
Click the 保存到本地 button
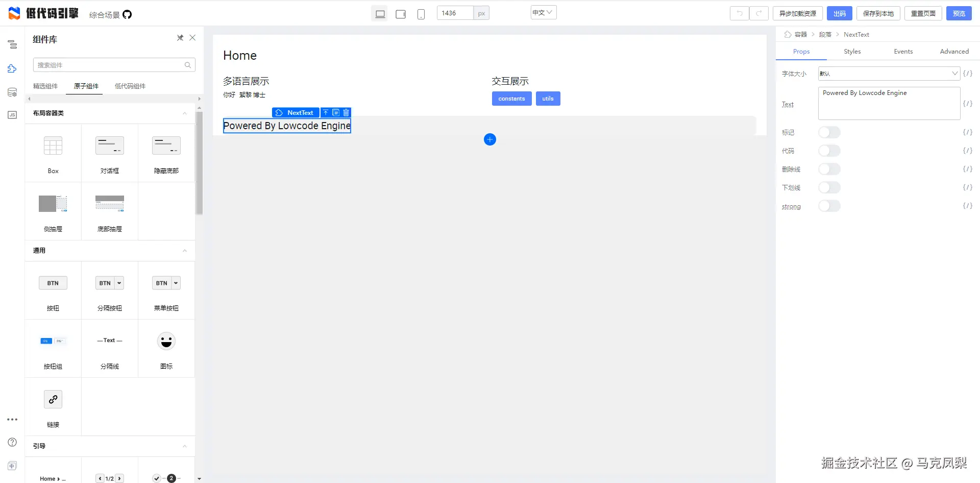[x=878, y=13]
